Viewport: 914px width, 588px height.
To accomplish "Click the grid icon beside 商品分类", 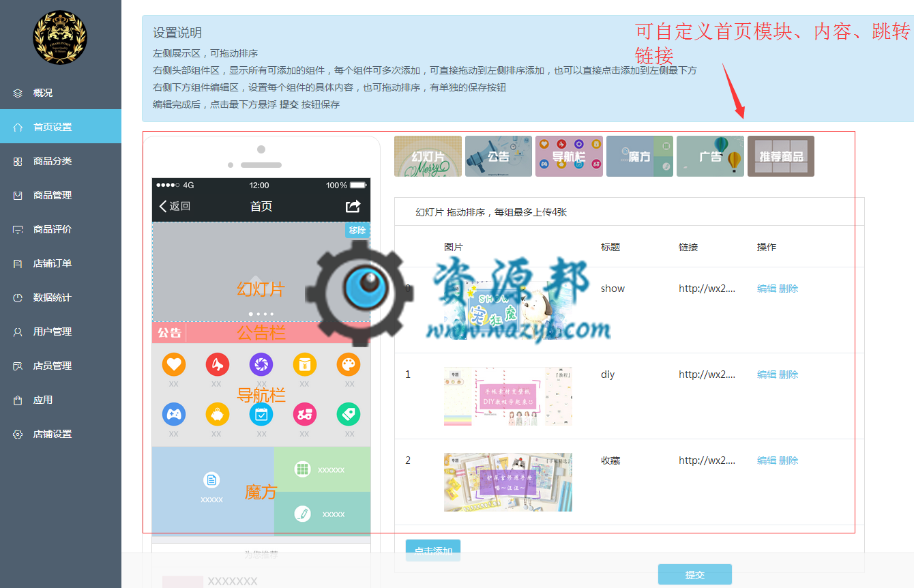I will click(18, 161).
